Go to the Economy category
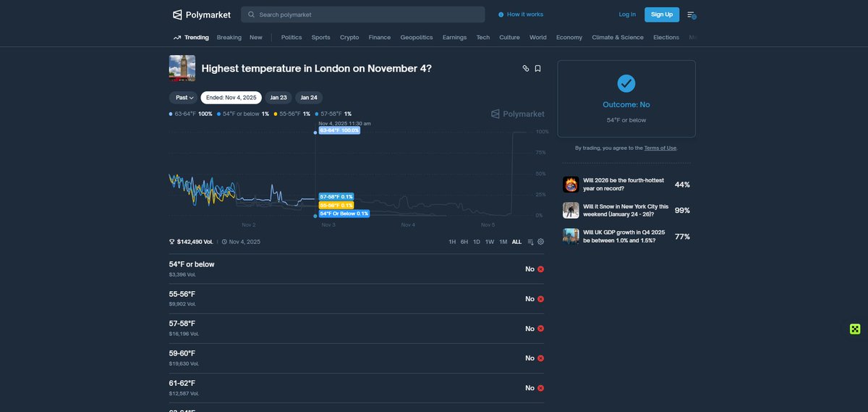 pyautogui.click(x=569, y=37)
